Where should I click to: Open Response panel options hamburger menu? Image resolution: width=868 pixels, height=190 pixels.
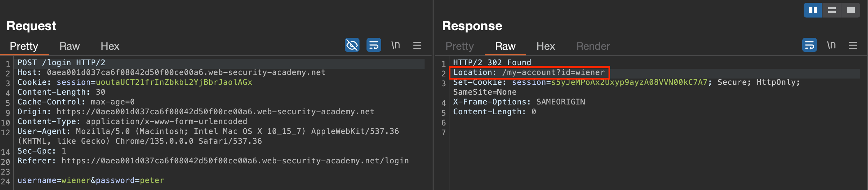click(853, 45)
